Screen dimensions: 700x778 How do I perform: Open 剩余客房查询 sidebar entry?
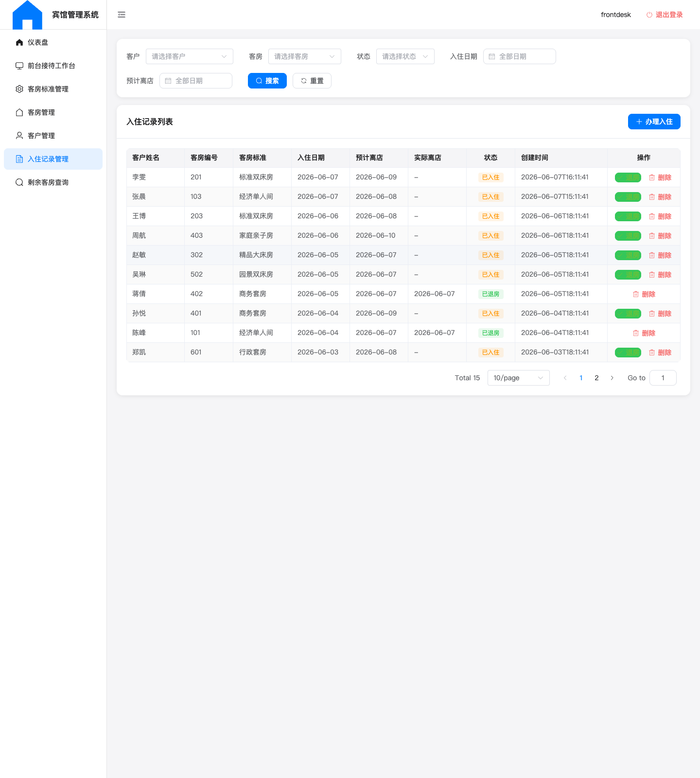point(53,182)
